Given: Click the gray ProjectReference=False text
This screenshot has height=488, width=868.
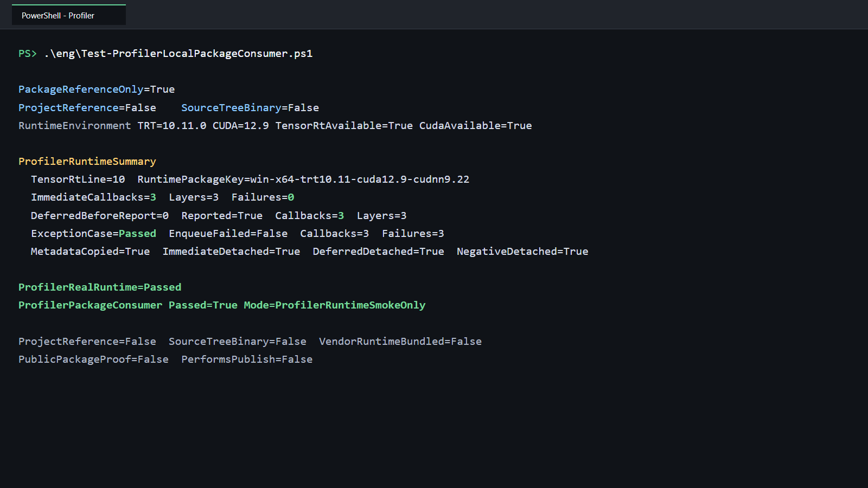Looking at the screenshot, I should 87,342.
